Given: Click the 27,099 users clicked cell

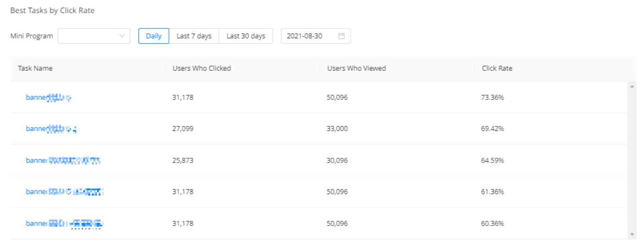Looking at the screenshot, I should coord(183,128).
